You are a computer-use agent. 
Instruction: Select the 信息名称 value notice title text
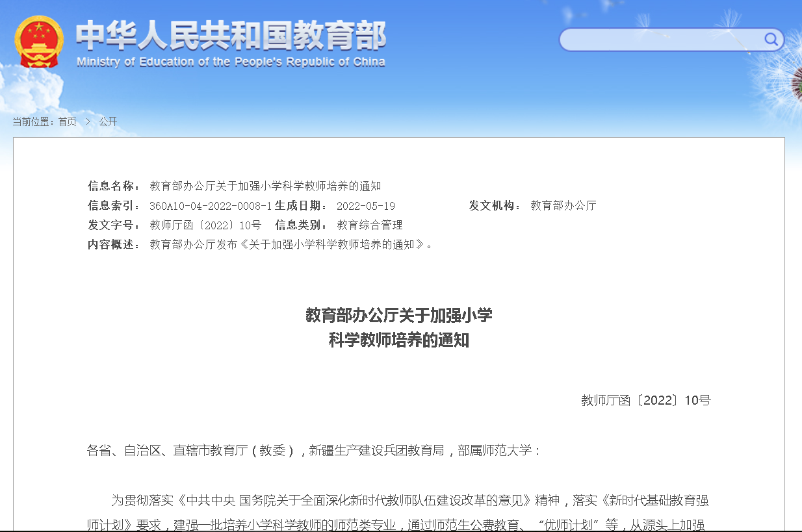[265, 186]
